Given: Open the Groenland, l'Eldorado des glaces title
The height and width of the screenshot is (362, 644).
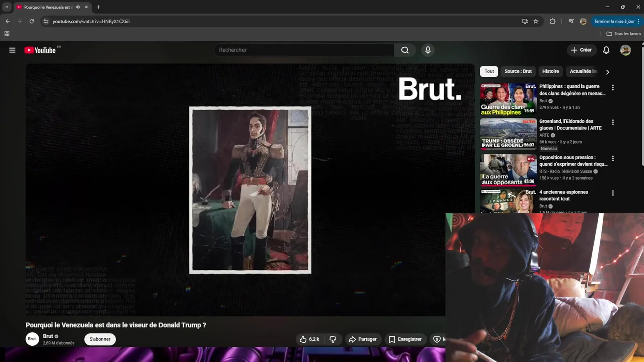Looking at the screenshot, I should (x=571, y=125).
